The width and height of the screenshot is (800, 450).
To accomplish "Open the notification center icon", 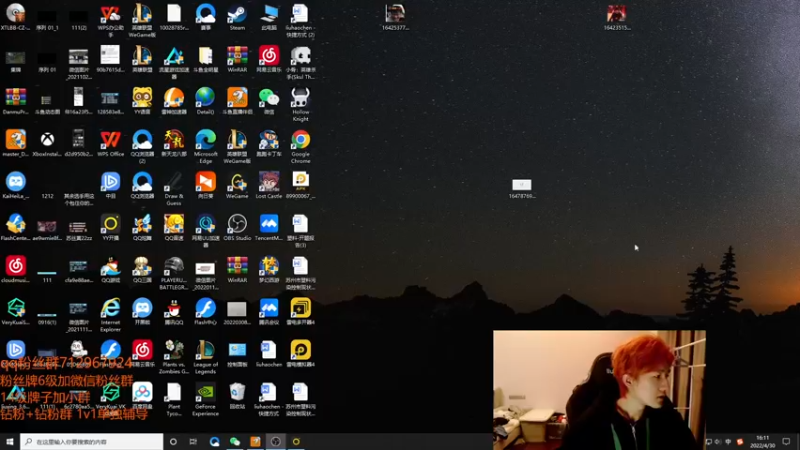I will [x=786, y=442].
